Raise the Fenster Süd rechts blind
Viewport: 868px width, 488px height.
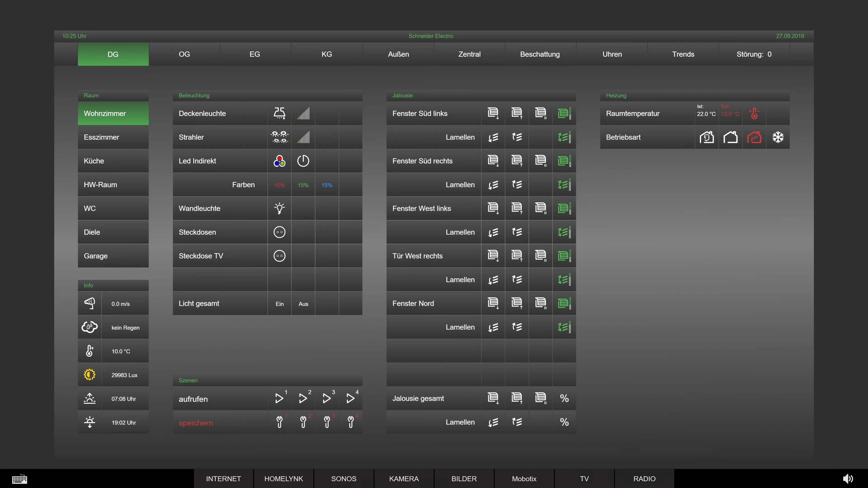(x=517, y=161)
